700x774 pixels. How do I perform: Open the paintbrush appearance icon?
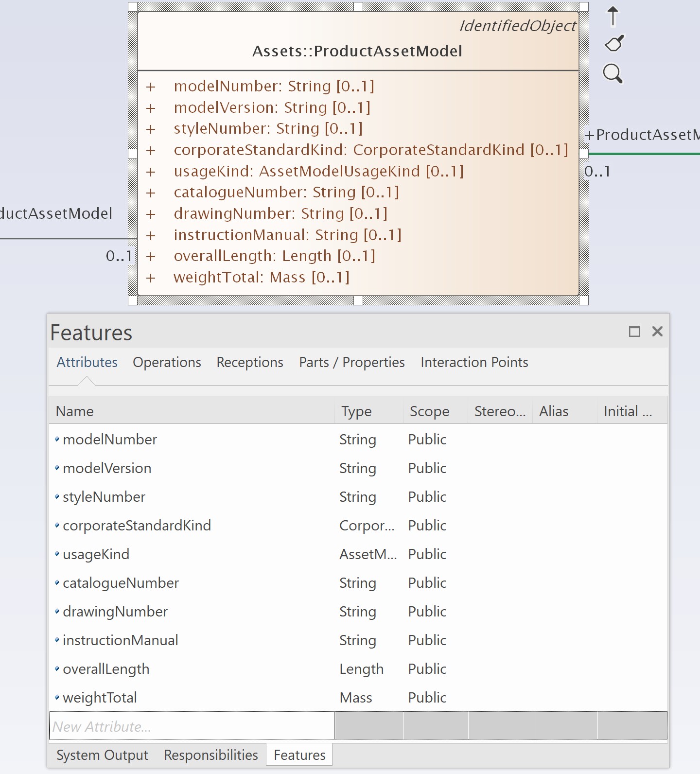[x=614, y=44]
